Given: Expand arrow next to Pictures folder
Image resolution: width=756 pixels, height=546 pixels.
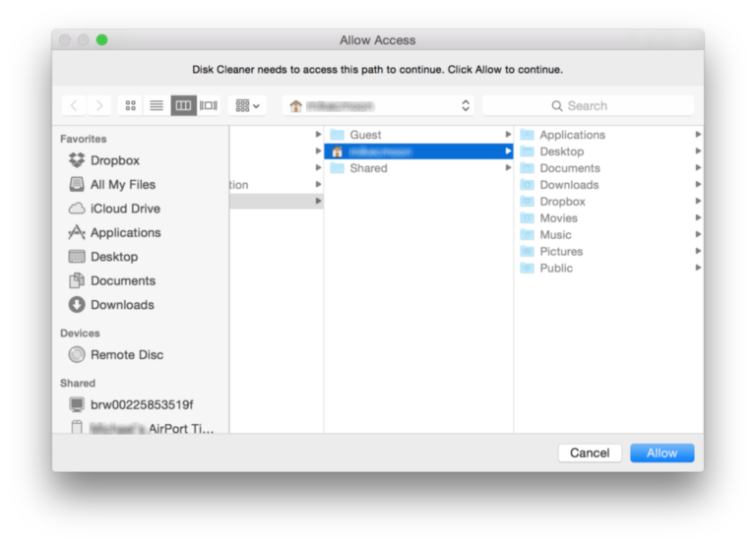Looking at the screenshot, I should pyautogui.click(x=698, y=251).
